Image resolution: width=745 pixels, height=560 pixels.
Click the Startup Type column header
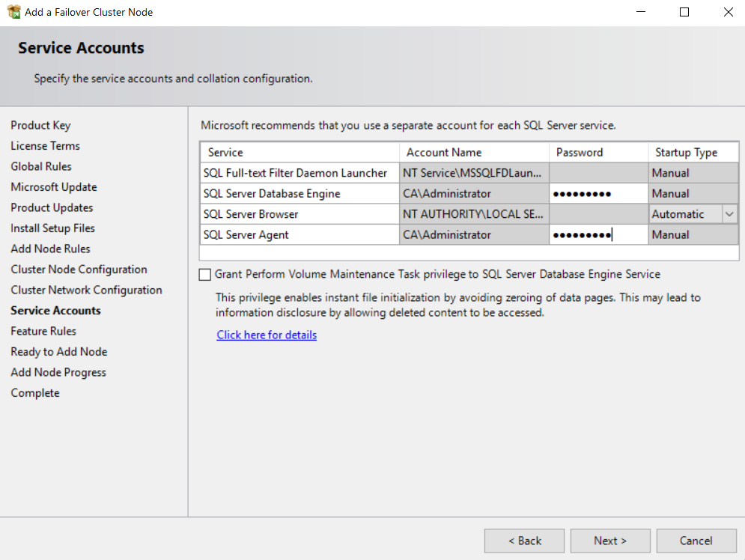pos(693,153)
